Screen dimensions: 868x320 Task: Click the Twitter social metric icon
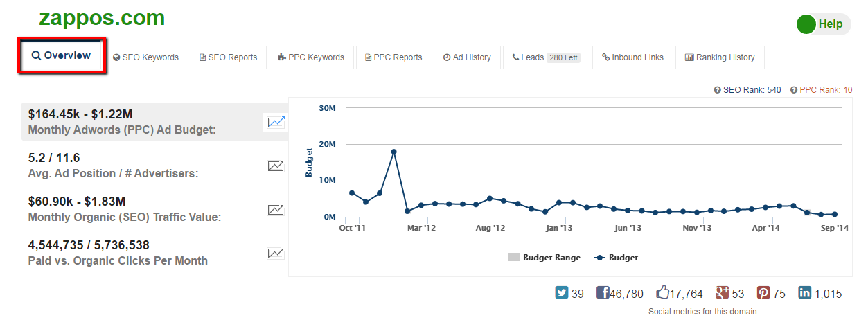[x=562, y=293]
